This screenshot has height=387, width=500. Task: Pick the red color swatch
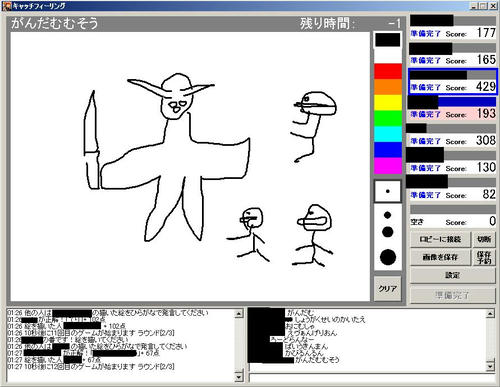(x=388, y=71)
